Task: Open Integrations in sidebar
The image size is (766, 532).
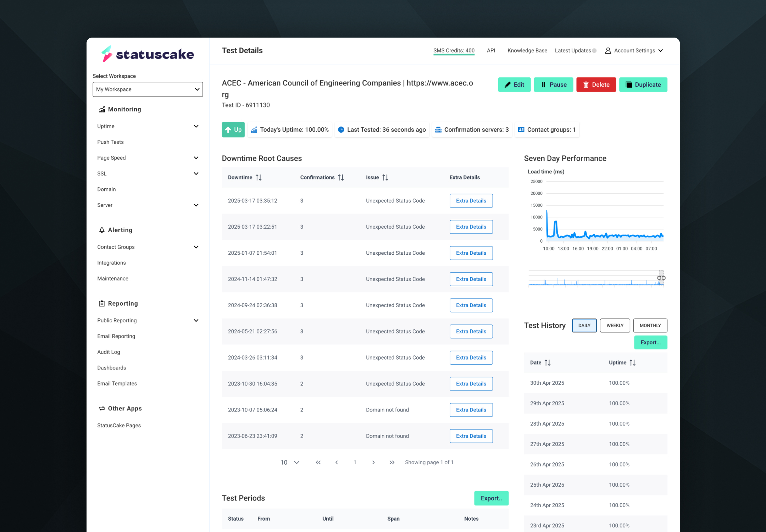Action: [x=111, y=263]
